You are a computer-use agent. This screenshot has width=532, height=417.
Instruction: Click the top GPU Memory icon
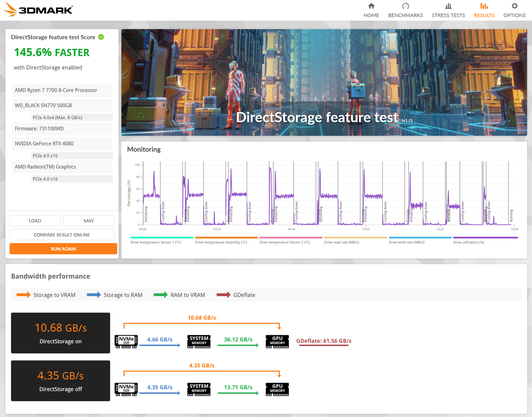click(x=277, y=341)
